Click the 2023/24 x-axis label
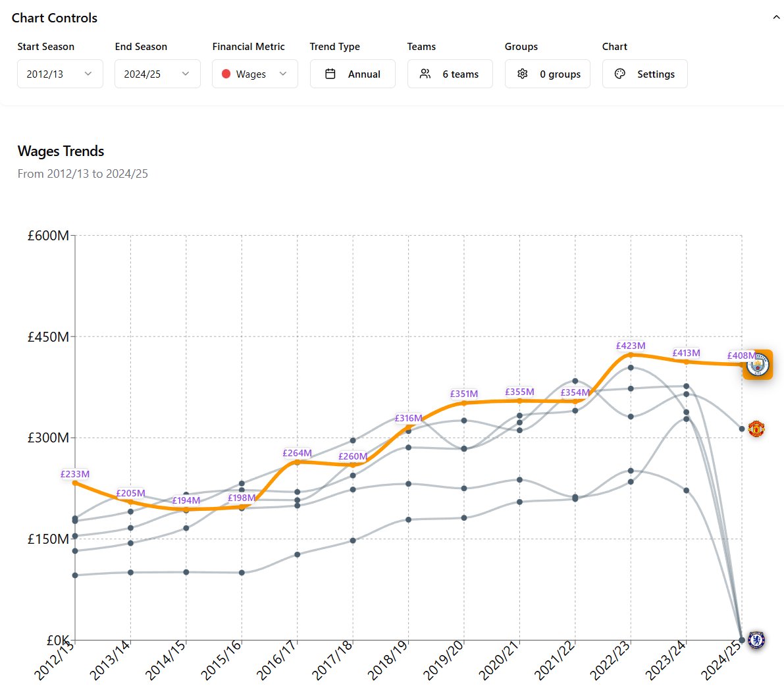784x686 pixels. pos(666,660)
